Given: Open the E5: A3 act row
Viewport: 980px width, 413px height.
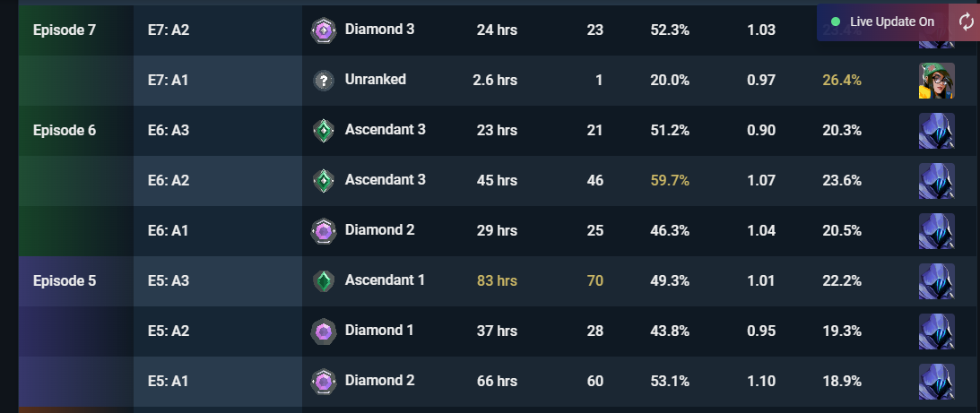Looking at the screenshot, I should (556, 281).
